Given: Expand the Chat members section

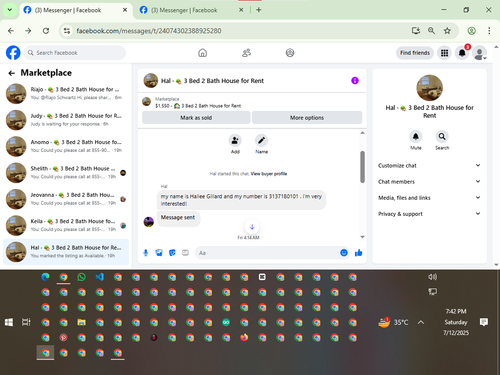Looking at the screenshot, I should (429, 182).
